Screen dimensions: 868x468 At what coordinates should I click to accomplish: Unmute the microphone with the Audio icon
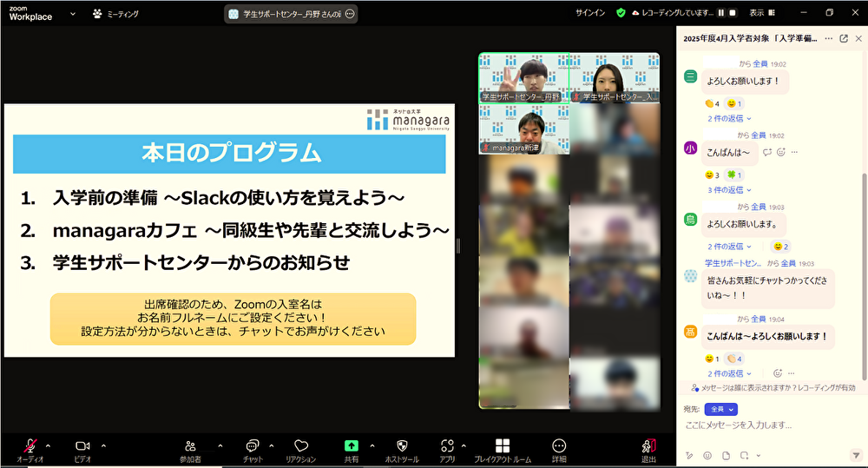30,445
